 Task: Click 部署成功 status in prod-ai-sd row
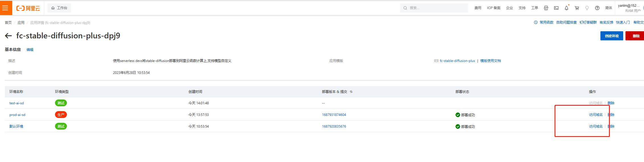(x=465, y=115)
